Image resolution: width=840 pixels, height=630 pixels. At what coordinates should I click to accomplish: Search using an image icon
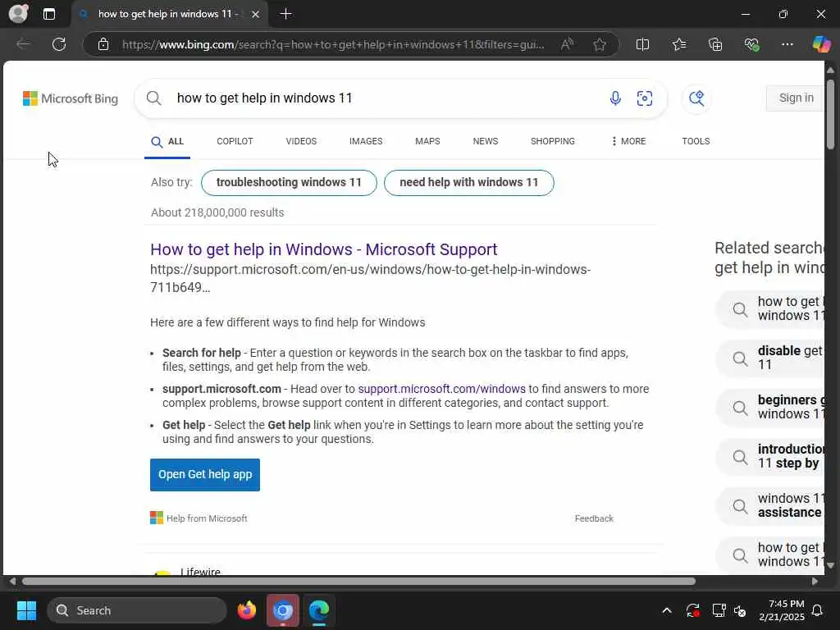coord(645,98)
